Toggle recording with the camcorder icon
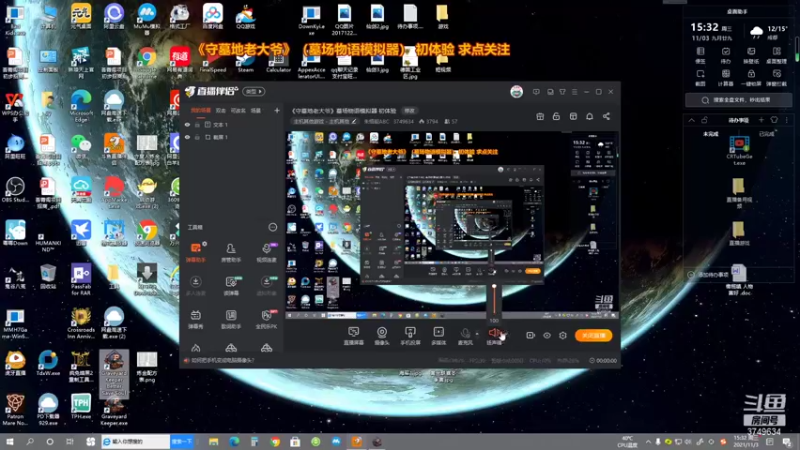The width and height of the screenshot is (800, 450). pyautogui.click(x=530, y=335)
